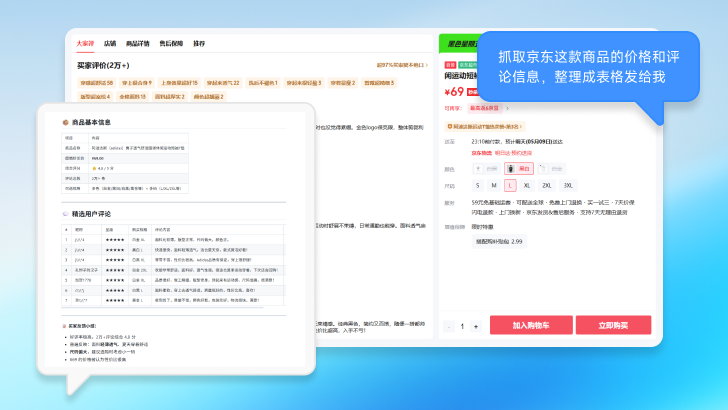Switch to the 店铺 tab
Viewport: 728px width, 410px height.
pos(110,43)
